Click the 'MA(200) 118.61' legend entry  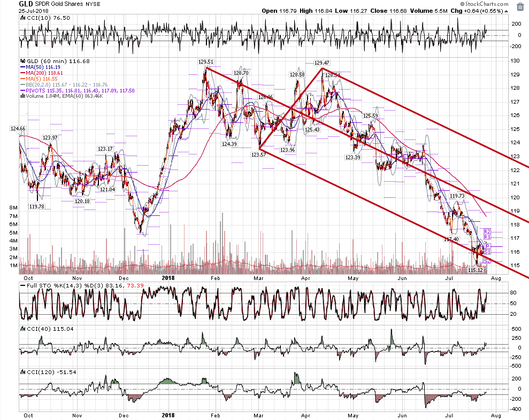(x=44, y=73)
